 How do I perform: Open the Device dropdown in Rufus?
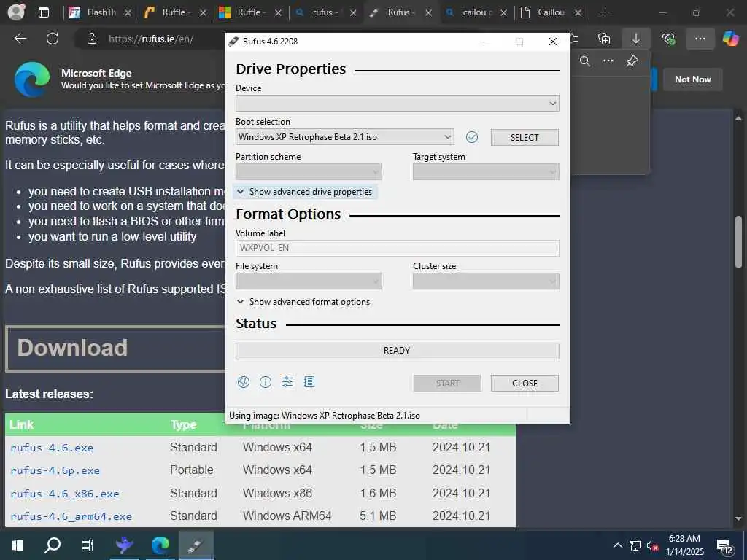pos(398,104)
